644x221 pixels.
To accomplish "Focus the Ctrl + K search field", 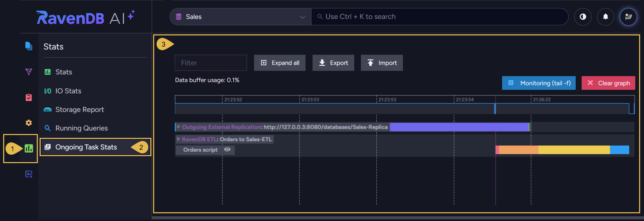I will 440,16.
